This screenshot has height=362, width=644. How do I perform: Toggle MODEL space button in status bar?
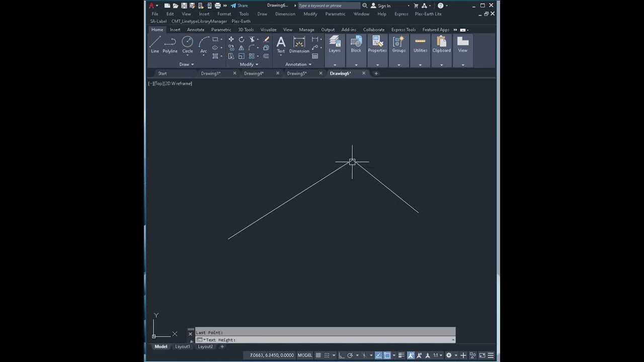pos(305,355)
